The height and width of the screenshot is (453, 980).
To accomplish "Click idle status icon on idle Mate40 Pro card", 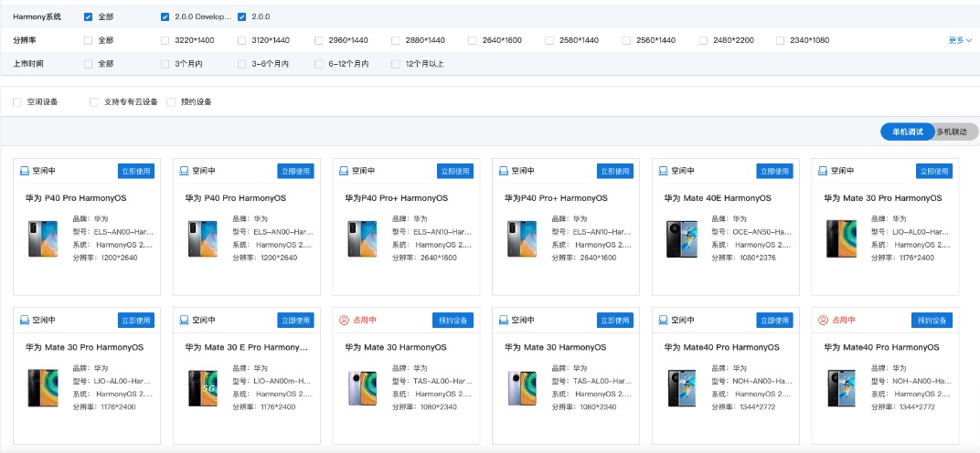I will click(x=664, y=320).
